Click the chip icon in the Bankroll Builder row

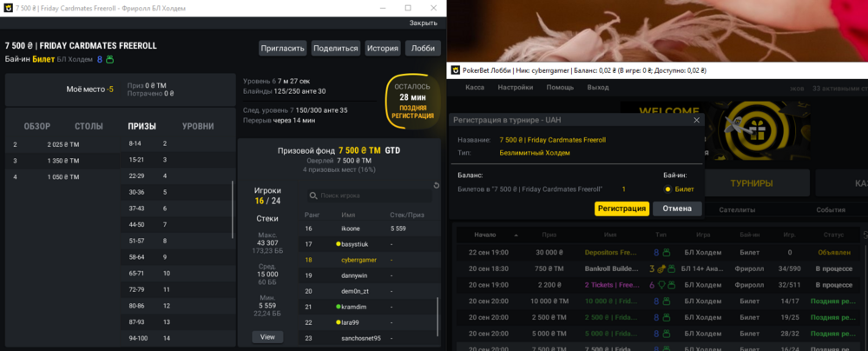660,269
